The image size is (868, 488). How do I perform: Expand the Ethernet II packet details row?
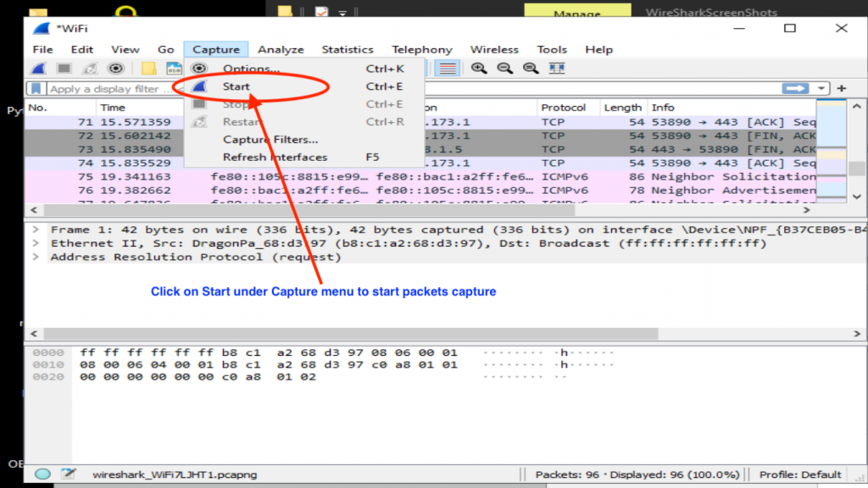34,243
